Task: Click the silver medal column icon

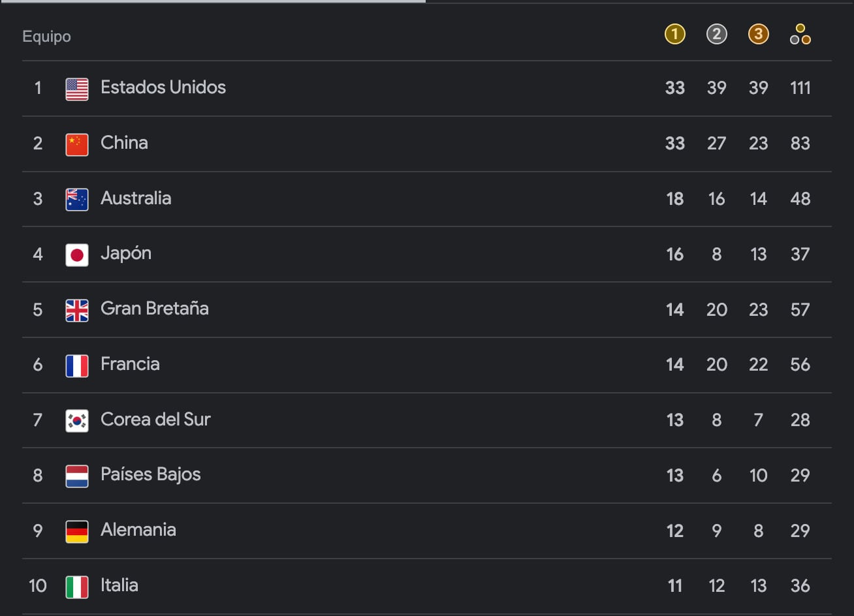Action: pyautogui.click(x=716, y=35)
